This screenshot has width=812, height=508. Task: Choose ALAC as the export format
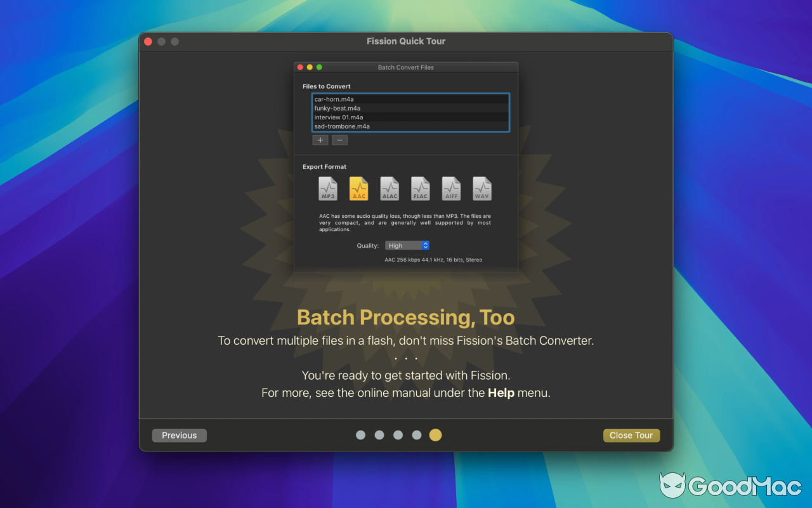[390, 189]
